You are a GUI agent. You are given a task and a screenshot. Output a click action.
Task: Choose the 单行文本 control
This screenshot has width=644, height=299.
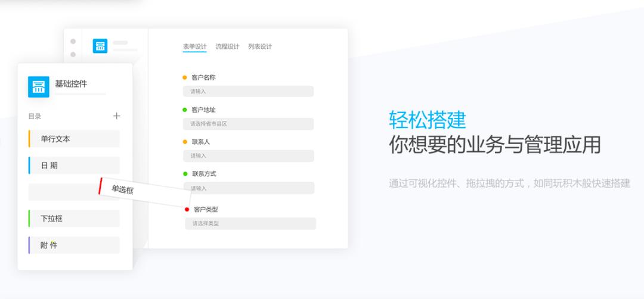(x=74, y=139)
